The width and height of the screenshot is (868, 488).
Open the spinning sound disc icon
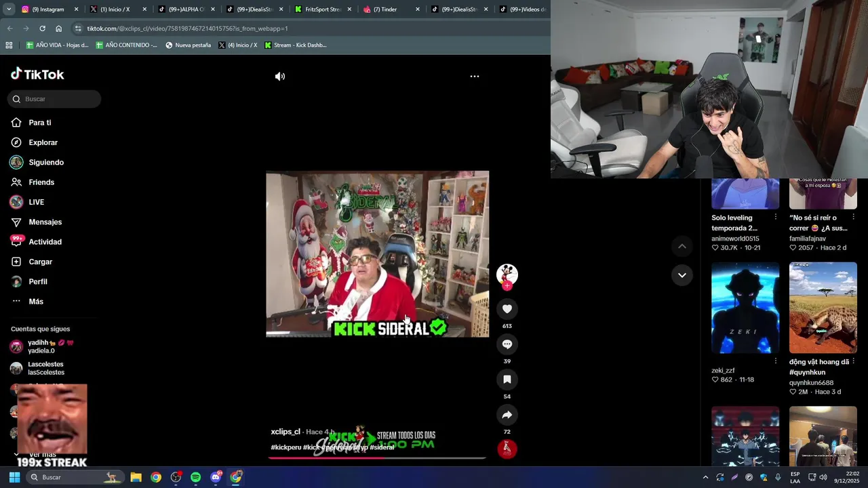[507, 448]
